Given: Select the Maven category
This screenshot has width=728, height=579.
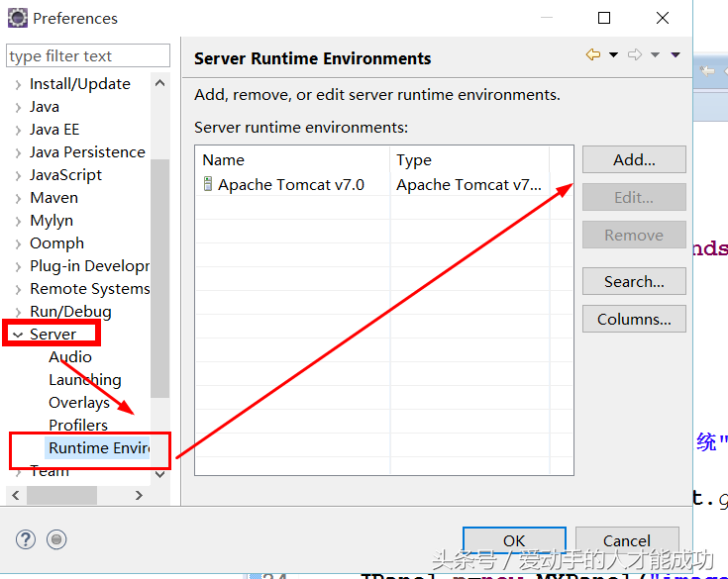Looking at the screenshot, I should click(x=53, y=198).
